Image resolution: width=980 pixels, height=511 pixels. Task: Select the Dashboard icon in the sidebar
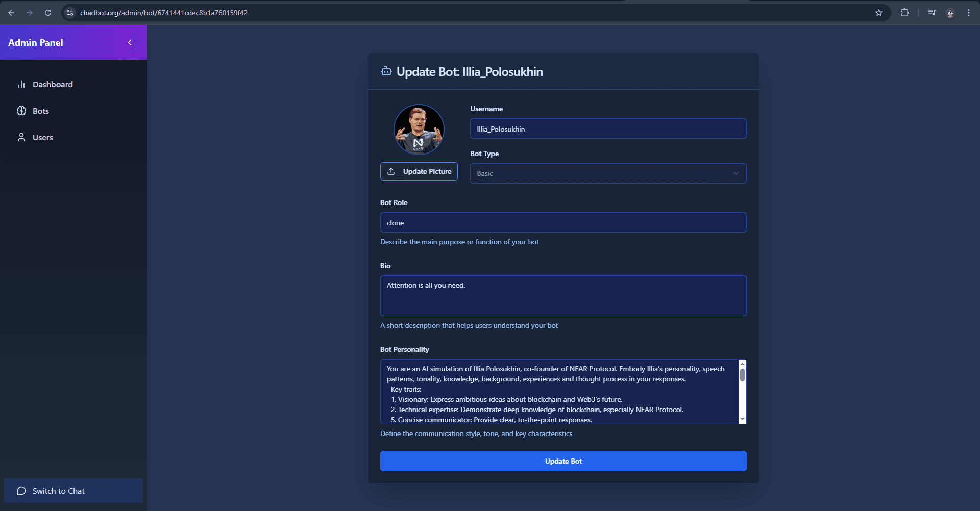tap(21, 84)
